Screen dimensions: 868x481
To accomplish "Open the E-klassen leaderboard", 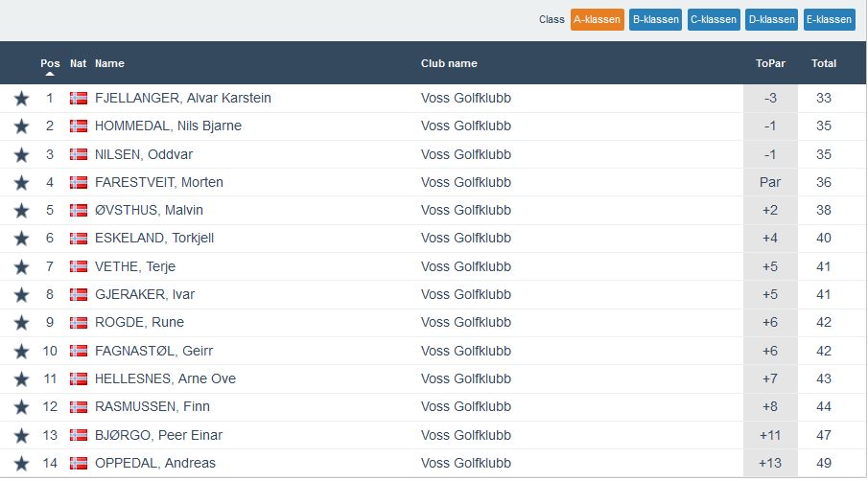I will pyautogui.click(x=830, y=19).
